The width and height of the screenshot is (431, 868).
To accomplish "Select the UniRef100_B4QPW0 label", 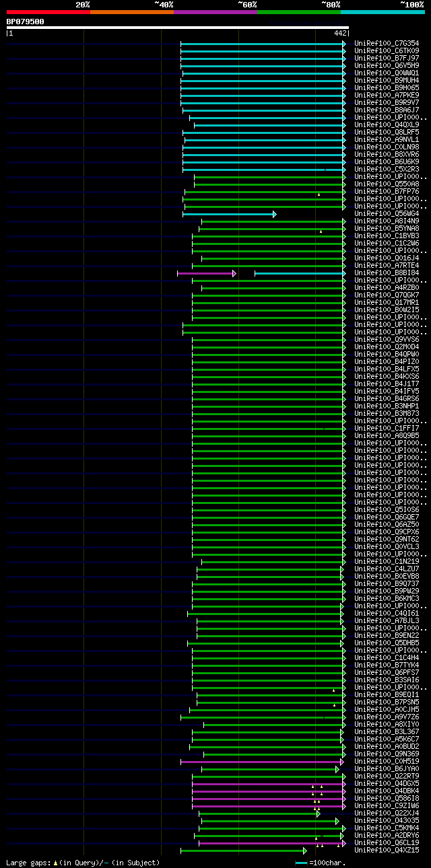I will click(387, 355).
